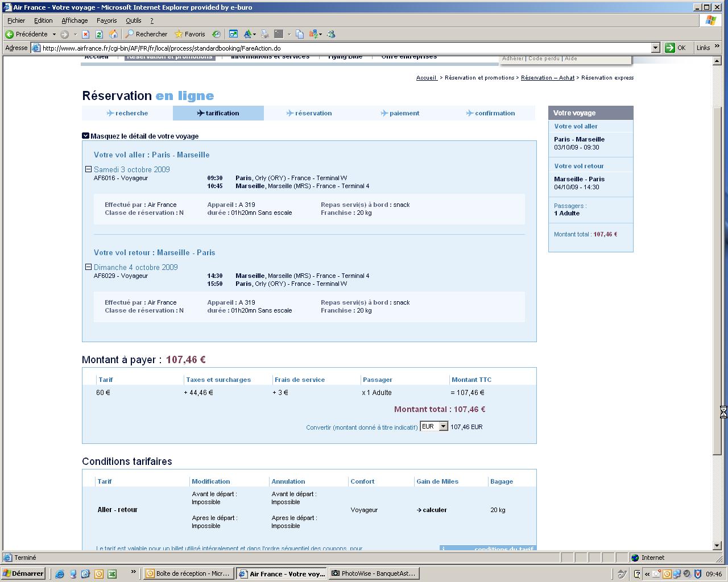This screenshot has width=728, height=582.
Task: Open the Rechercher search pane
Action: pos(146,34)
